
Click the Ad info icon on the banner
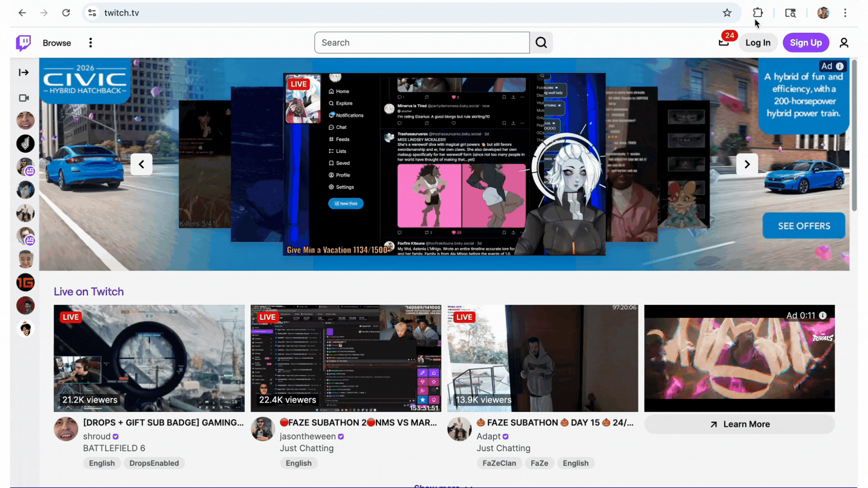[x=840, y=66]
